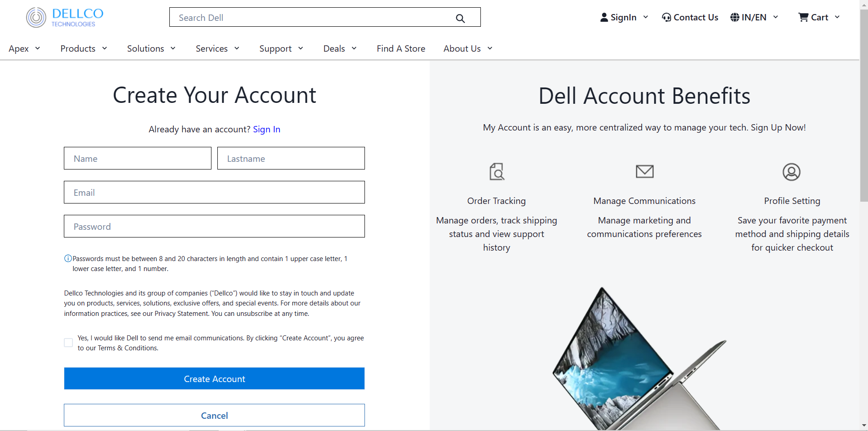Tick the email communications checkbox
This screenshot has width=868, height=431.
(x=68, y=343)
